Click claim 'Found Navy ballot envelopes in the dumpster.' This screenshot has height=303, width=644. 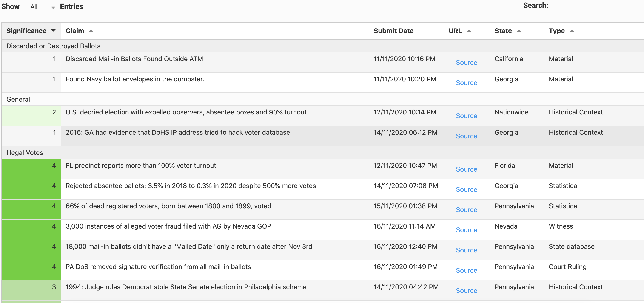(135, 79)
